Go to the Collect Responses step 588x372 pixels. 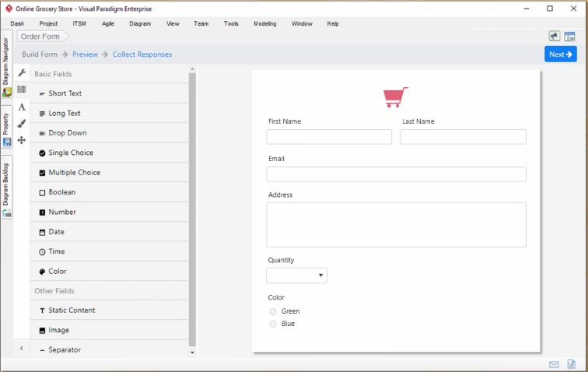pyautogui.click(x=142, y=54)
